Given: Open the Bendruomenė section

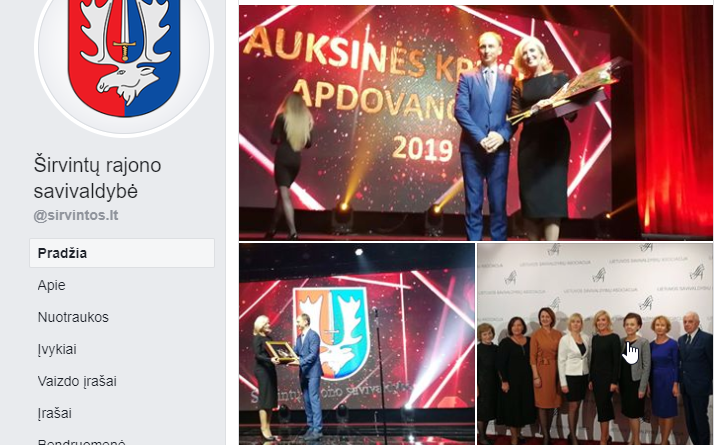Looking at the screenshot, I should (x=81, y=442).
